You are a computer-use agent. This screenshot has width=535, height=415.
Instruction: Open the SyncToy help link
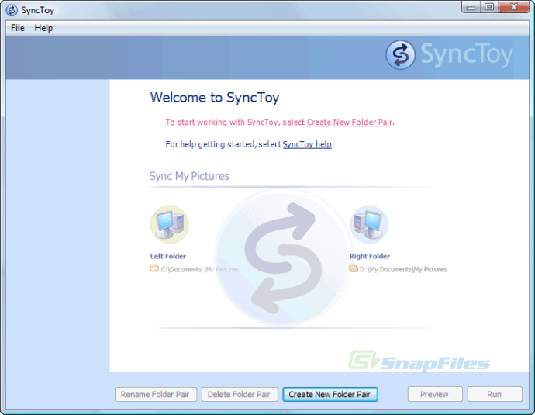point(307,144)
